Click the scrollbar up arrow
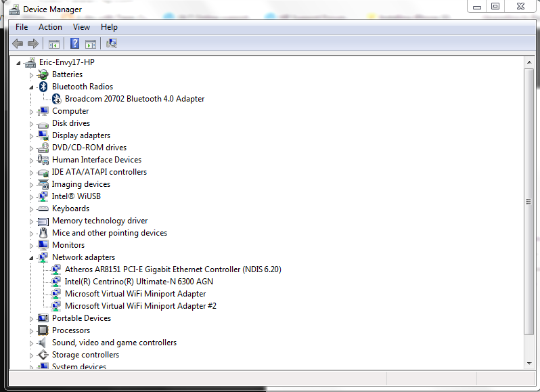This screenshot has width=540, height=392. point(529,62)
